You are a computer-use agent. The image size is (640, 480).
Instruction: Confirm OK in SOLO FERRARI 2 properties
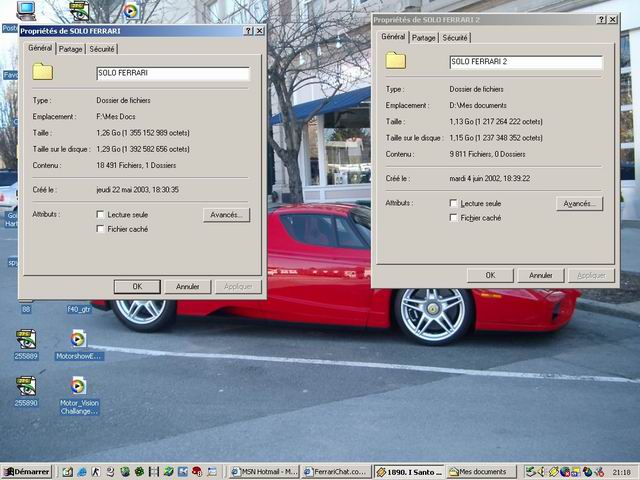(x=490, y=275)
